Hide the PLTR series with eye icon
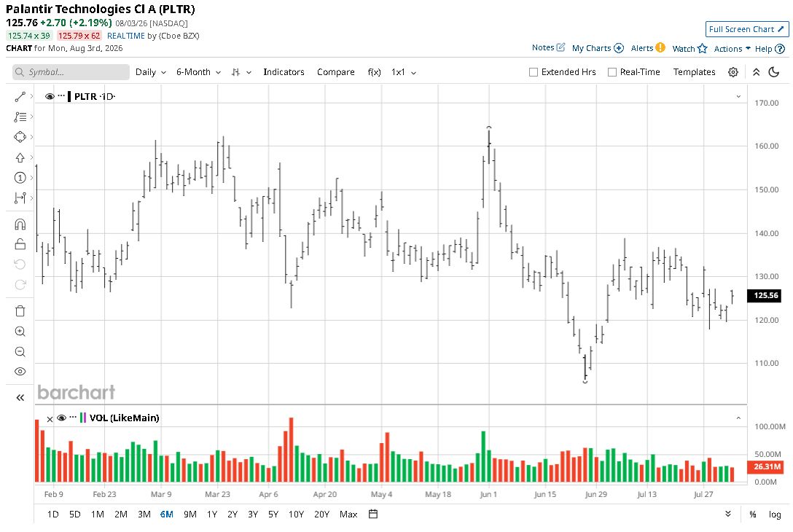The width and height of the screenshot is (793, 532). click(50, 96)
